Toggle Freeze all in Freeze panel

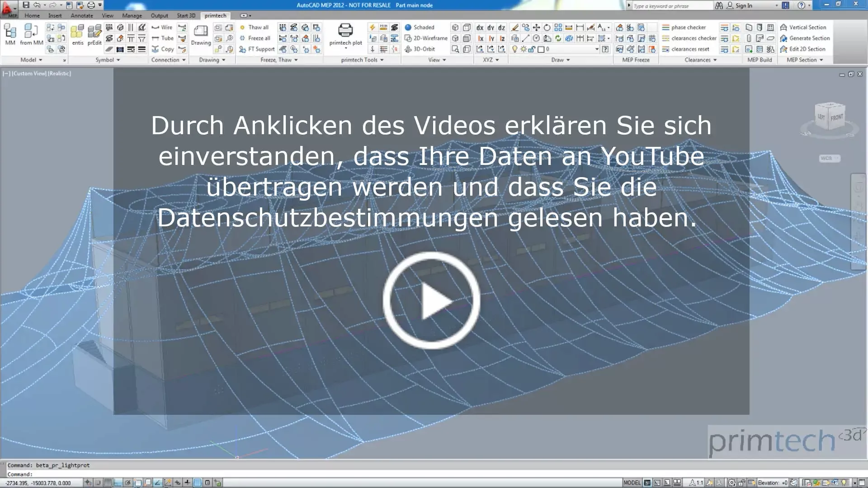(x=255, y=38)
